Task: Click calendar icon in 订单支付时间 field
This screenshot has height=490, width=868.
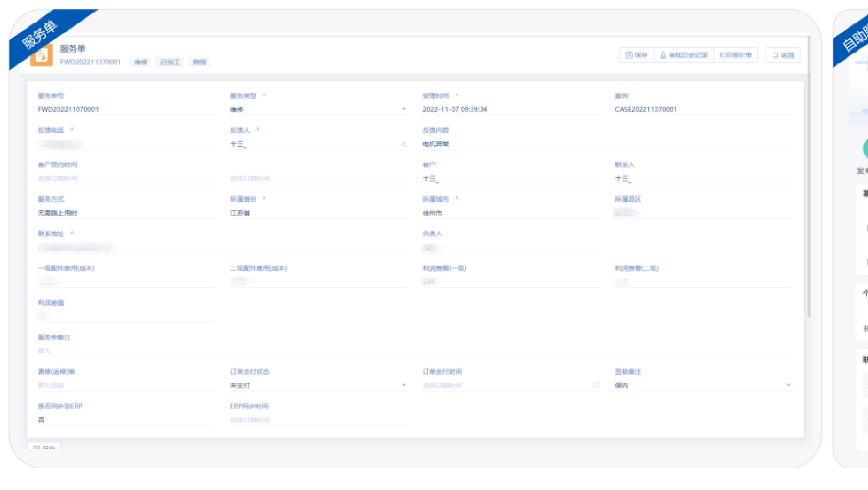Action: click(596, 385)
